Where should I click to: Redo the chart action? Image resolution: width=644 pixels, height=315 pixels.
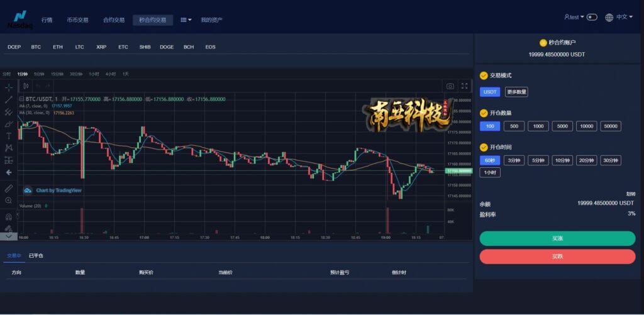click(x=48, y=86)
